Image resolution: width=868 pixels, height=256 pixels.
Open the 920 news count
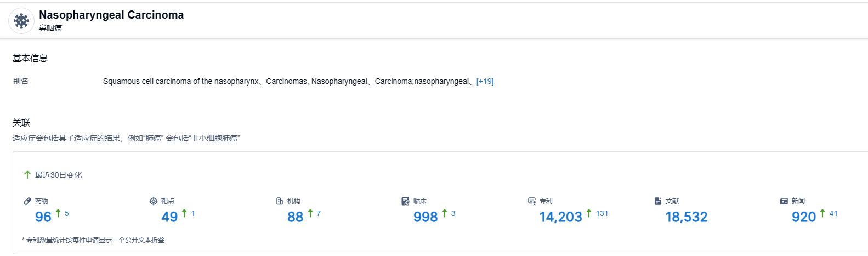pos(804,217)
